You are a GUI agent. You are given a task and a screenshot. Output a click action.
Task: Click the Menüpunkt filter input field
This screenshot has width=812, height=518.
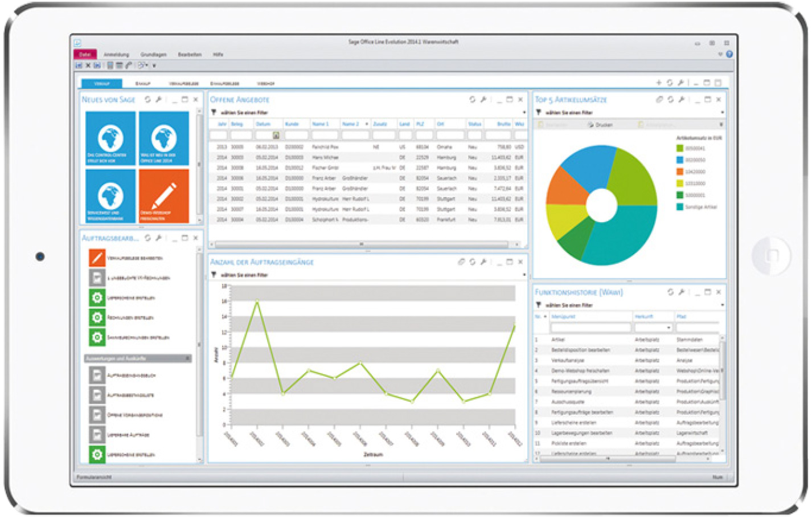(x=590, y=328)
